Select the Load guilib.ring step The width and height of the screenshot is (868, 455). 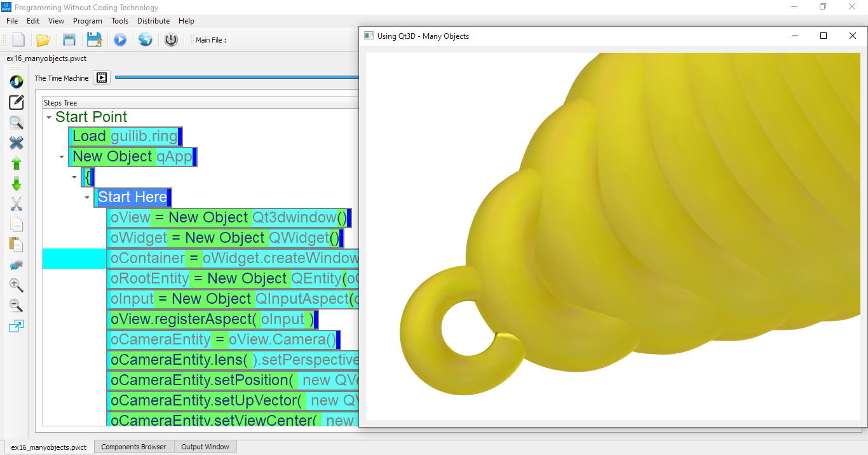point(125,136)
